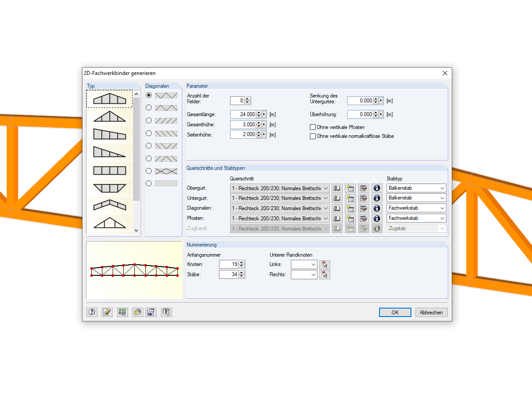
Task: Enable Ohne vertikale normalkraftlose Stäbe checkbox
Action: click(x=313, y=136)
